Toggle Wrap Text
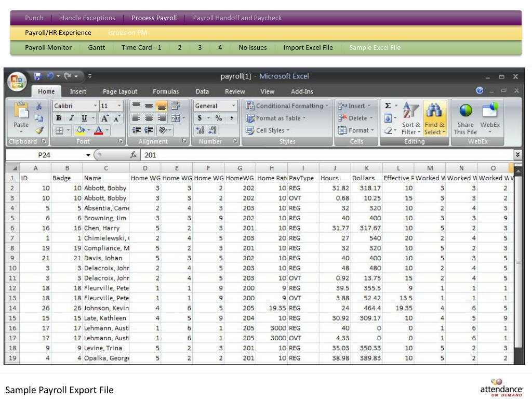Viewport: 532px width, 399px height. click(176, 106)
